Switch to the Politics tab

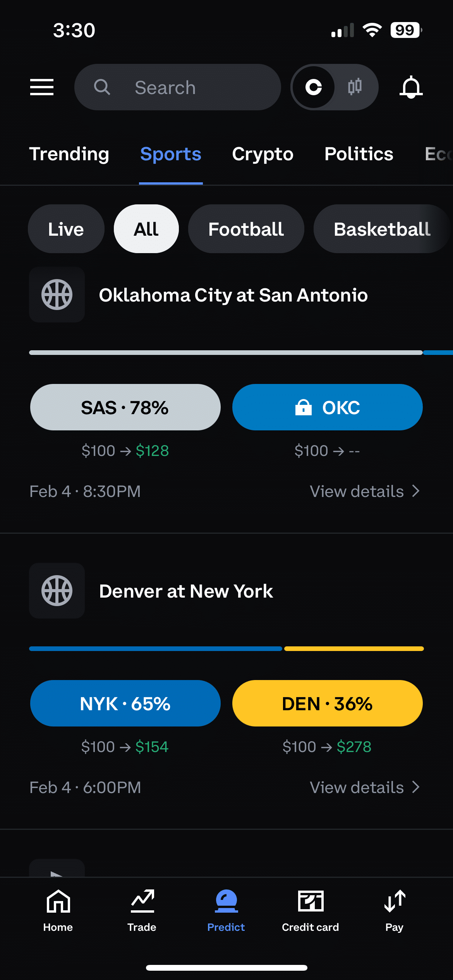click(x=359, y=154)
